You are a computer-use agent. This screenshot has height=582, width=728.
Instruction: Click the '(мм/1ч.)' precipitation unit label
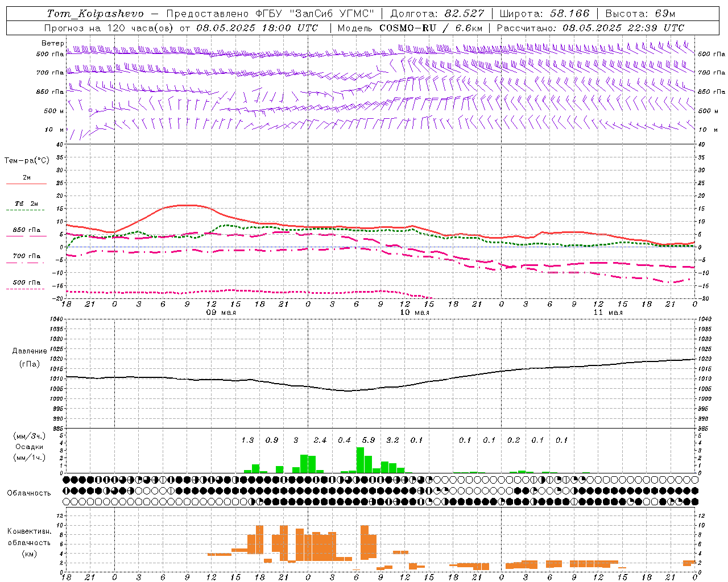[30, 458]
